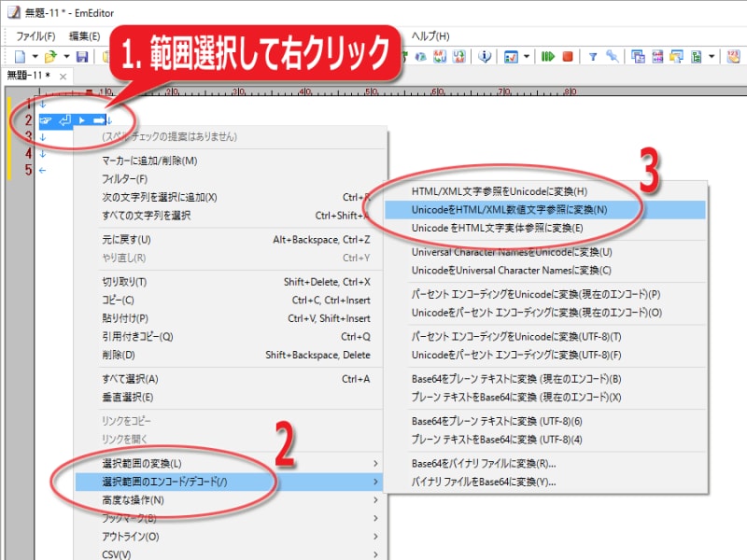Click the wrench tool icon in toolbar

point(613,57)
